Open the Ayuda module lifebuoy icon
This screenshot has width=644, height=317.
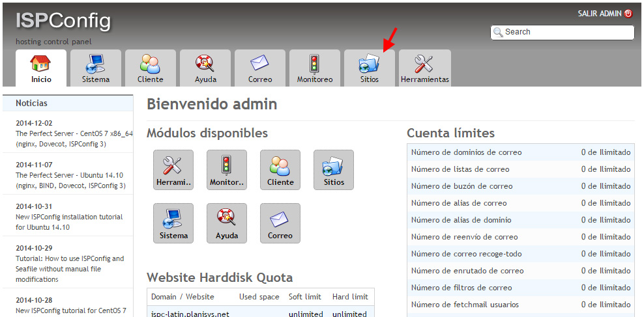pyautogui.click(x=227, y=223)
